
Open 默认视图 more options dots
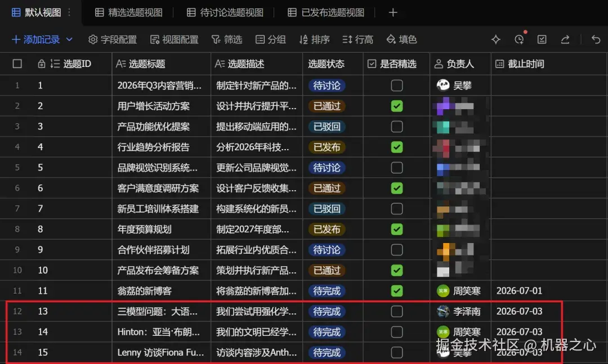(69, 12)
